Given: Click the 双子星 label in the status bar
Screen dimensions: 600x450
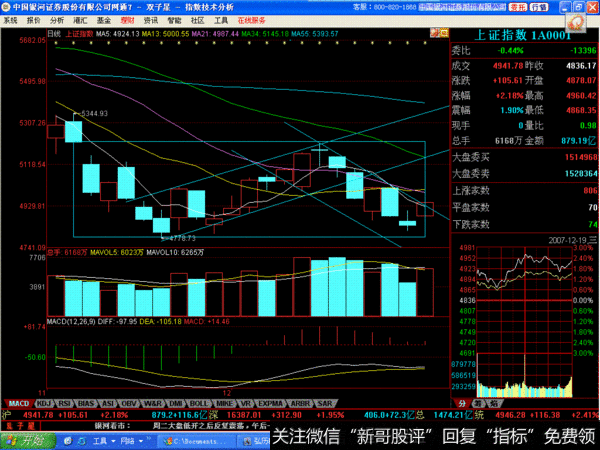Looking at the screenshot, I should 21,426.
